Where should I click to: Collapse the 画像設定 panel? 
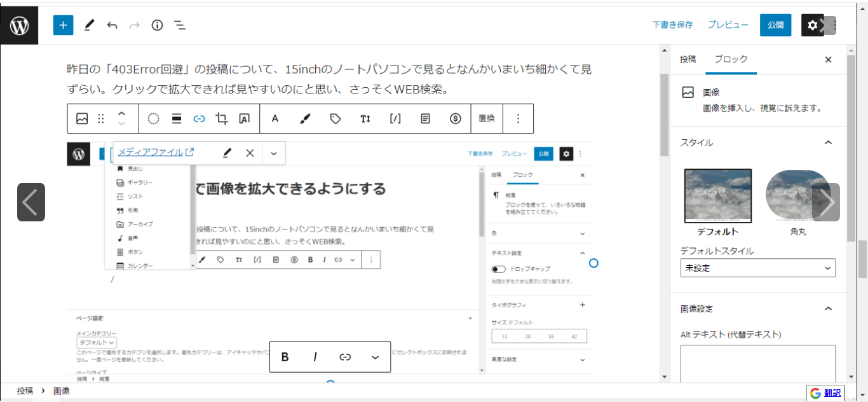click(x=828, y=308)
